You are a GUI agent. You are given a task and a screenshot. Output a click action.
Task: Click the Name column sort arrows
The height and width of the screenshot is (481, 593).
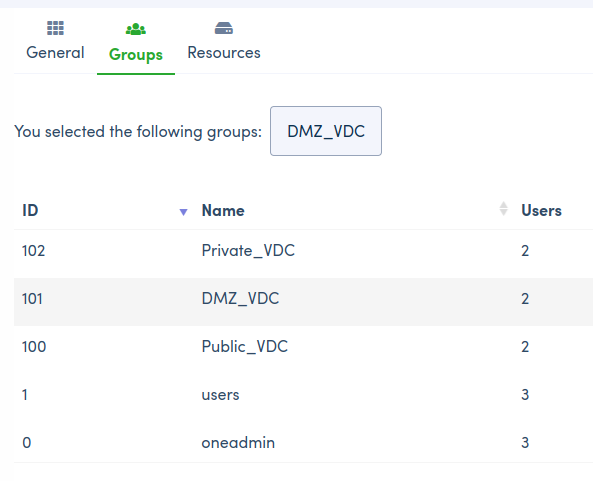(503, 209)
